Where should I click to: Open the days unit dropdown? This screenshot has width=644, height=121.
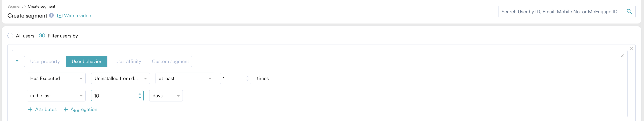click(166, 96)
